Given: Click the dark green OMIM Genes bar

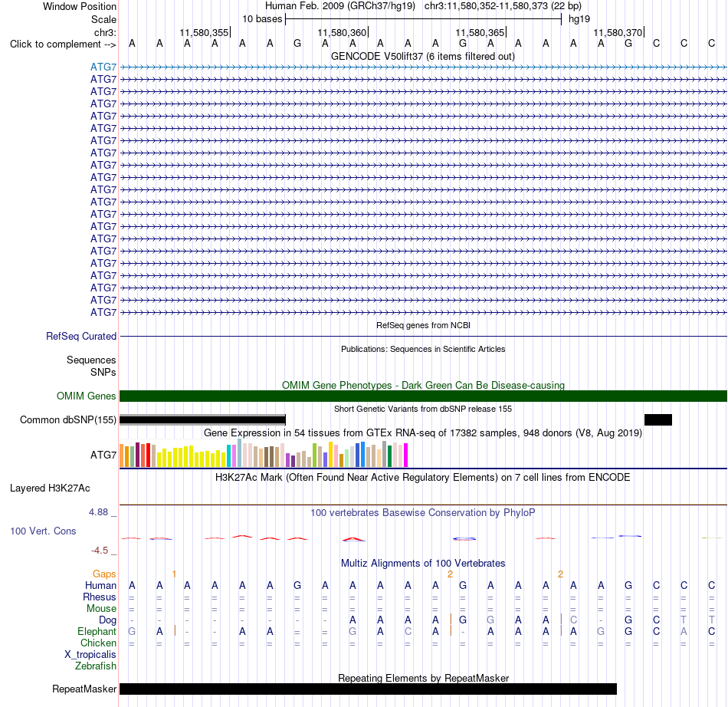Looking at the screenshot, I should 423,396.
